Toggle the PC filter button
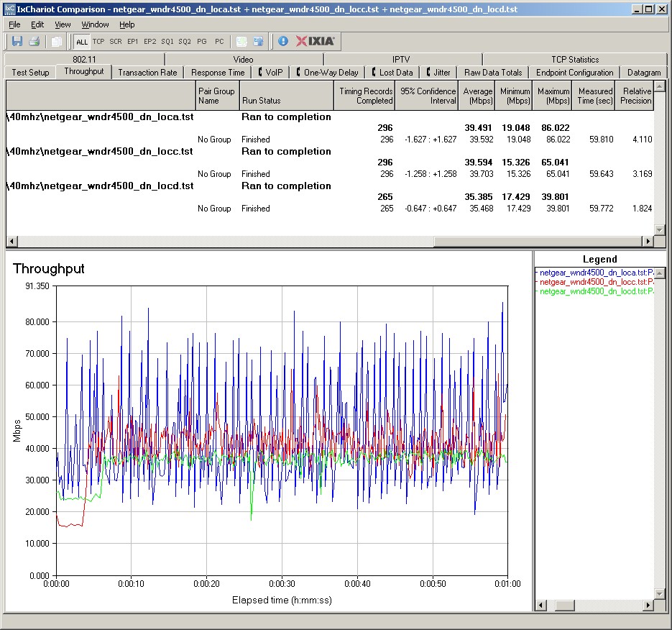Screen dimensions: 672x630 (x=219, y=42)
